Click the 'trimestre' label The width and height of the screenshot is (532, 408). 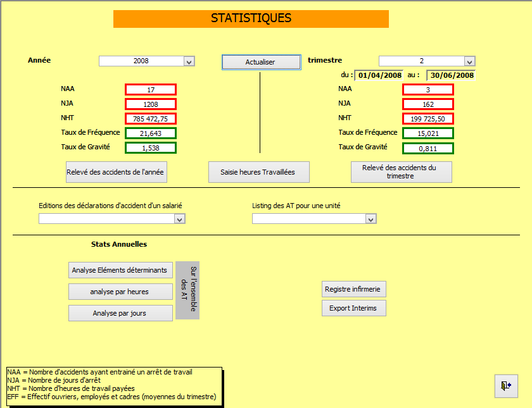point(325,60)
